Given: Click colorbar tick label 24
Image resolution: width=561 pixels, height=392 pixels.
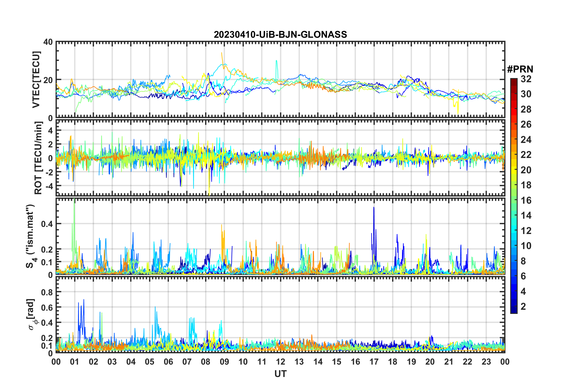Looking at the screenshot, I should pos(526,140).
